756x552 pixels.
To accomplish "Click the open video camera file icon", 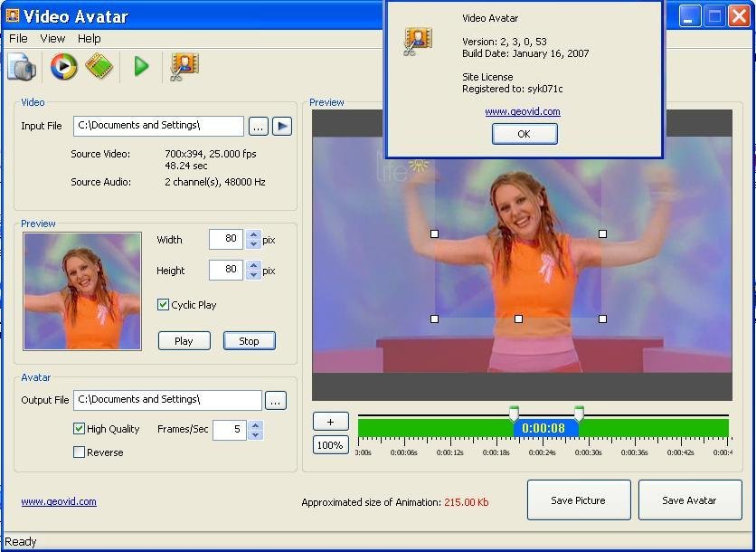I will tap(21, 67).
